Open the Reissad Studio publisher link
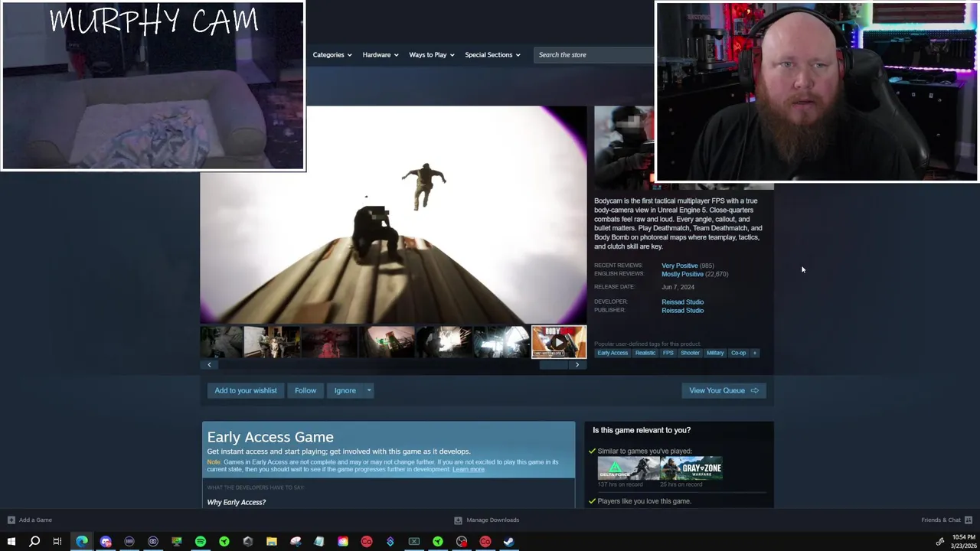The image size is (980, 551). coord(682,311)
